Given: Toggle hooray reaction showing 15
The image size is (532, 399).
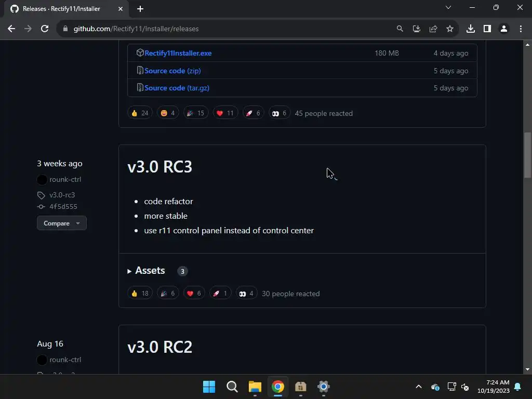Looking at the screenshot, I should pos(196,113).
